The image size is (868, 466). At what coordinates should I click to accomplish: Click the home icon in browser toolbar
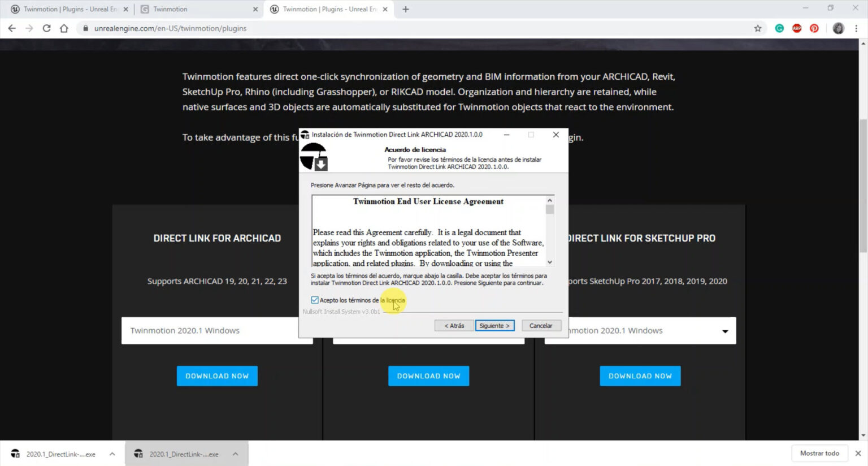tap(64, 28)
